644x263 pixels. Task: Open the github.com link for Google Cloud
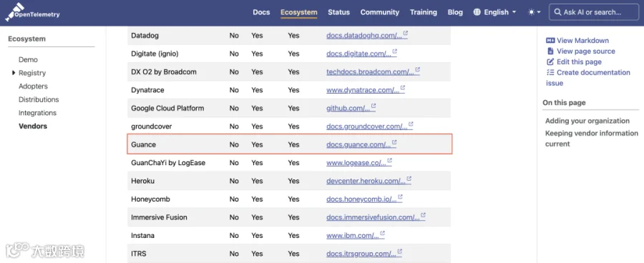pyautogui.click(x=348, y=109)
